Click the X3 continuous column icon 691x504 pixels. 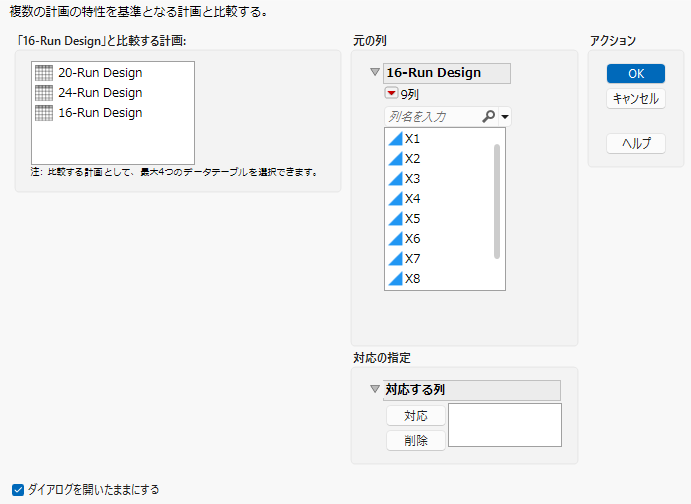395,179
